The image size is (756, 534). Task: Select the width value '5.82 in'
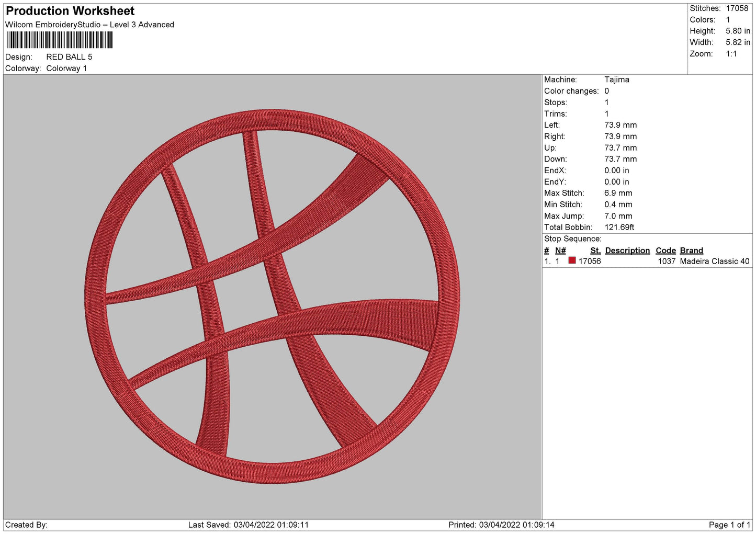[x=738, y=42]
